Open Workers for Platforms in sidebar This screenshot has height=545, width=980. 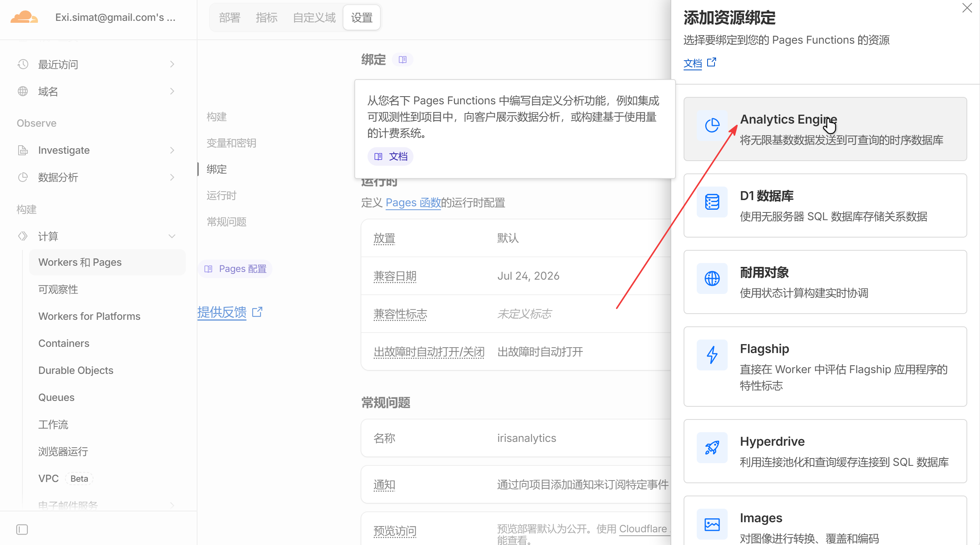coord(89,316)
